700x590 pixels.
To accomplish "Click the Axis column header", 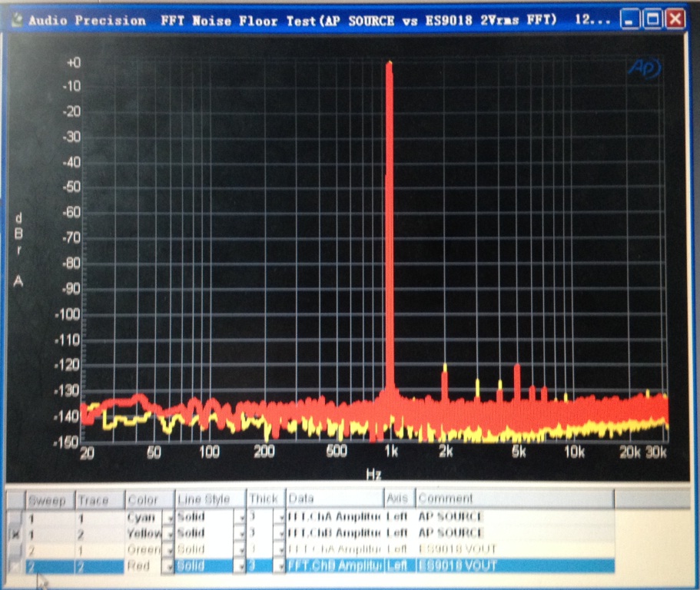I will pos(400,498).
